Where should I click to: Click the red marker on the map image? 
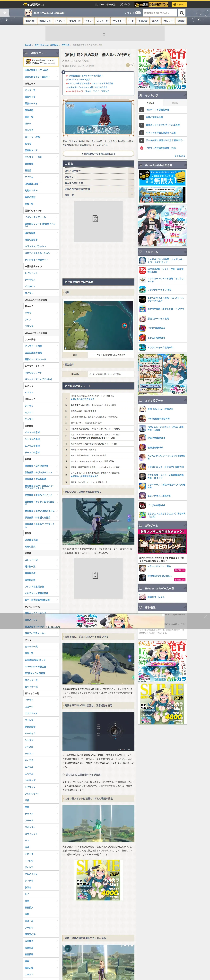[x=124, y=326]
